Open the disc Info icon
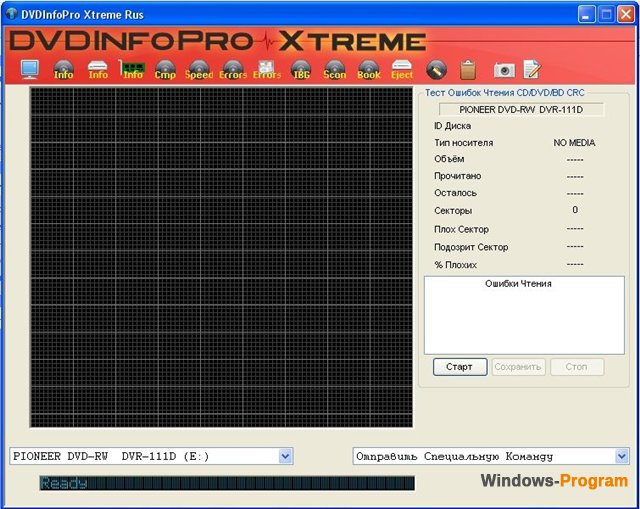 coord(63,69)
